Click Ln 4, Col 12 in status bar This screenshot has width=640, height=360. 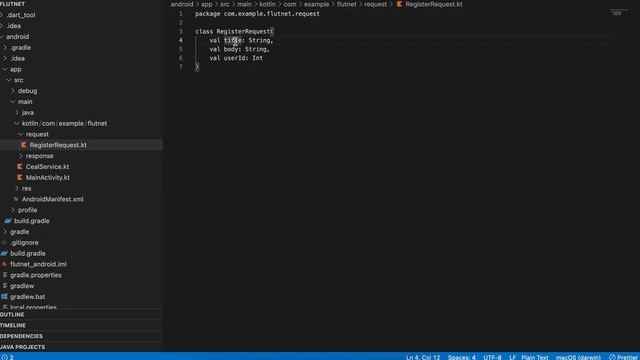pos(423,357)
